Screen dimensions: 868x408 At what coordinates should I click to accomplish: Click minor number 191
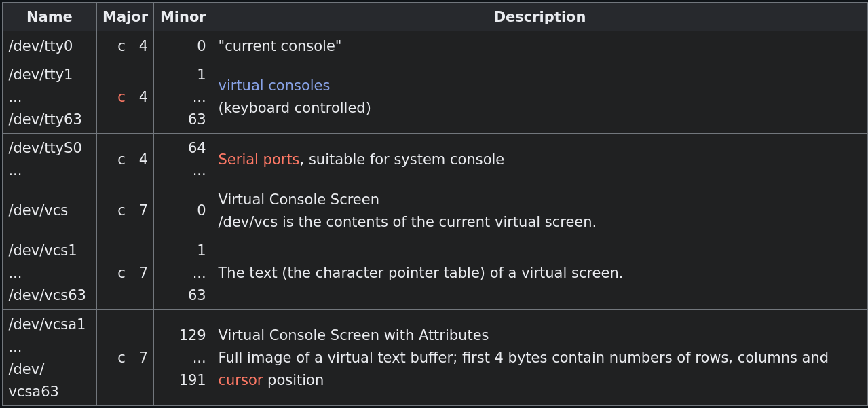[193, 380]
